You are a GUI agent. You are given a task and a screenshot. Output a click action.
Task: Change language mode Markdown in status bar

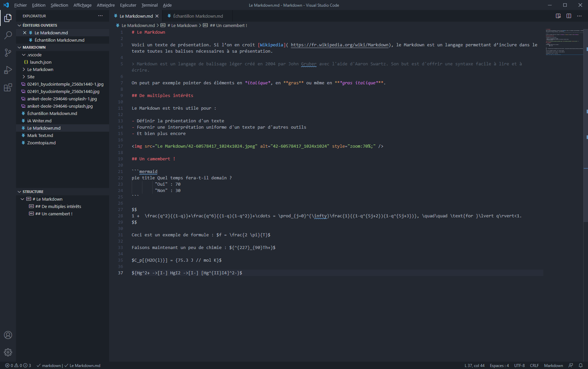click(553, 365)
